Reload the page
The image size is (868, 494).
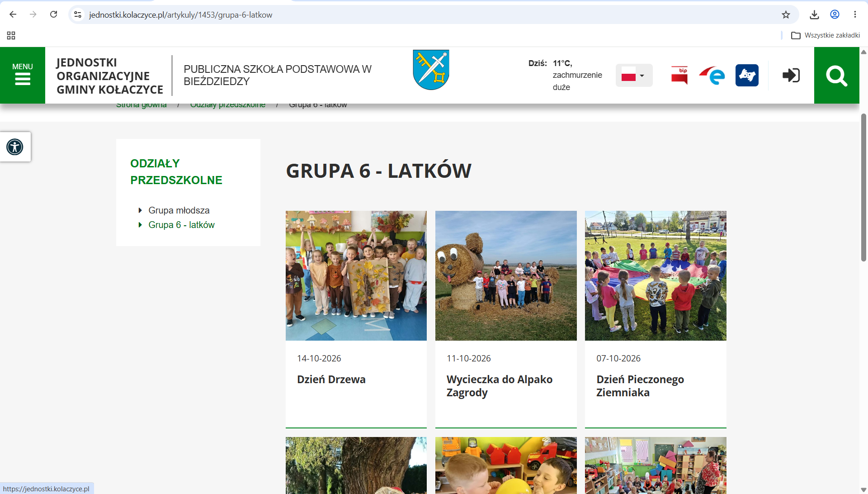pos(53,14)
